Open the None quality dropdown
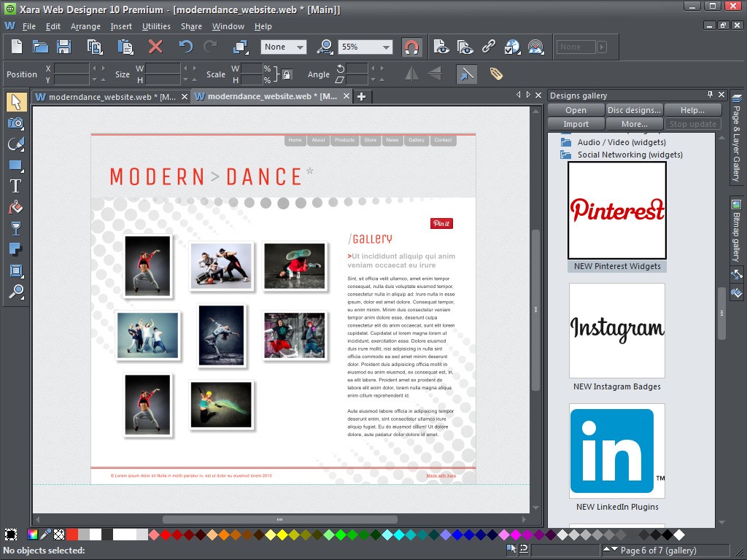This screenshot has height=560, width=747. [x=300, y=47]
